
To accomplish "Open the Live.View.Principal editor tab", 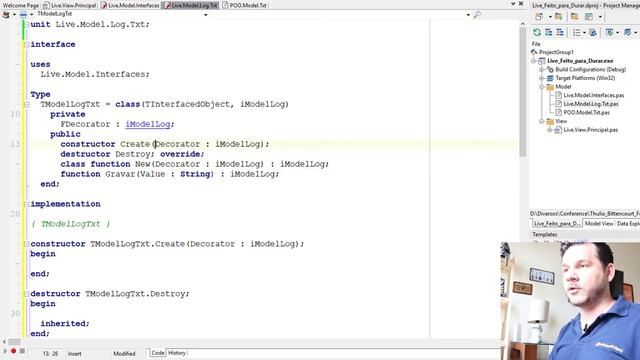I will [69, 5].
